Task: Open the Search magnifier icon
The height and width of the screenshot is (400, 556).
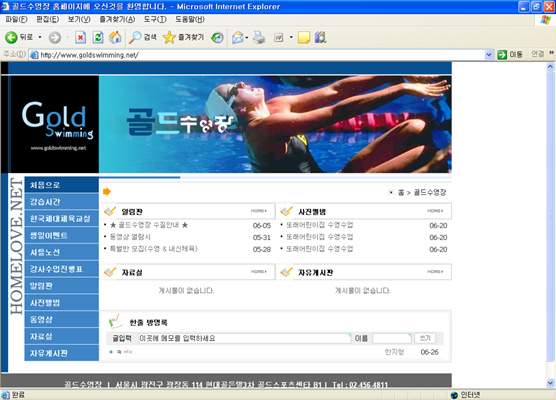Action: coord(135,37)
